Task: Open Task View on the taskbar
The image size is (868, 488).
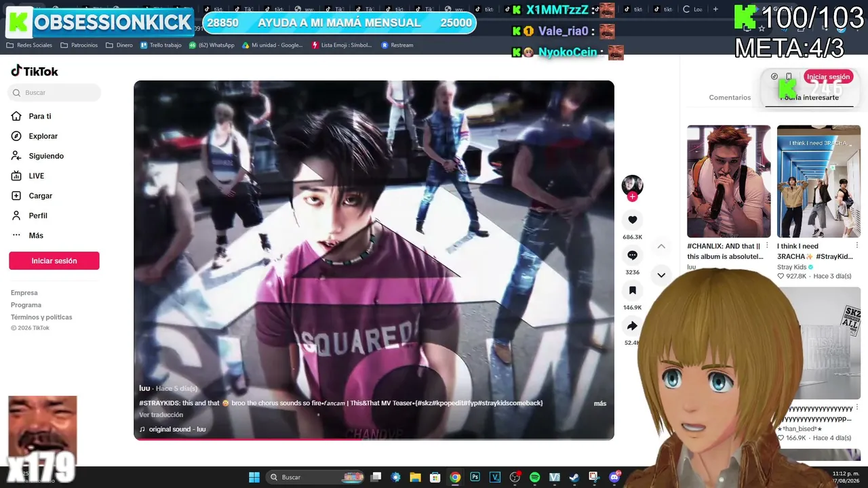Action: click(x=376, y=477)
